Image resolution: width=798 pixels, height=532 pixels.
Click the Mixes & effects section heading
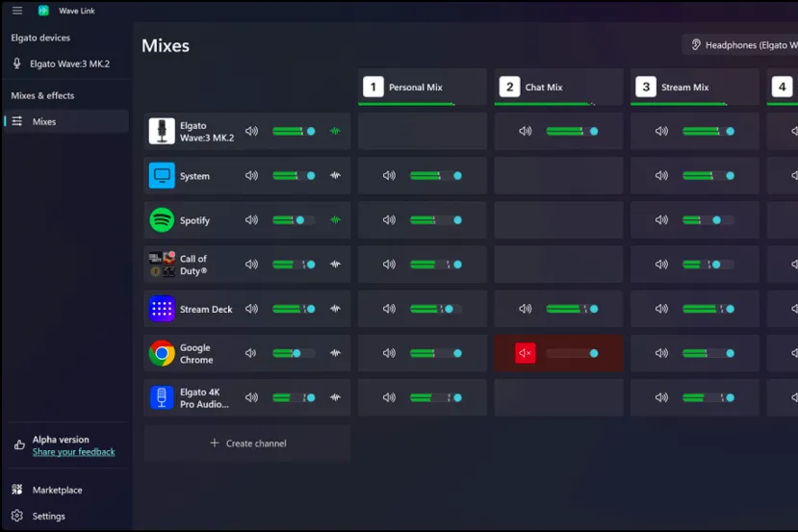42,95
